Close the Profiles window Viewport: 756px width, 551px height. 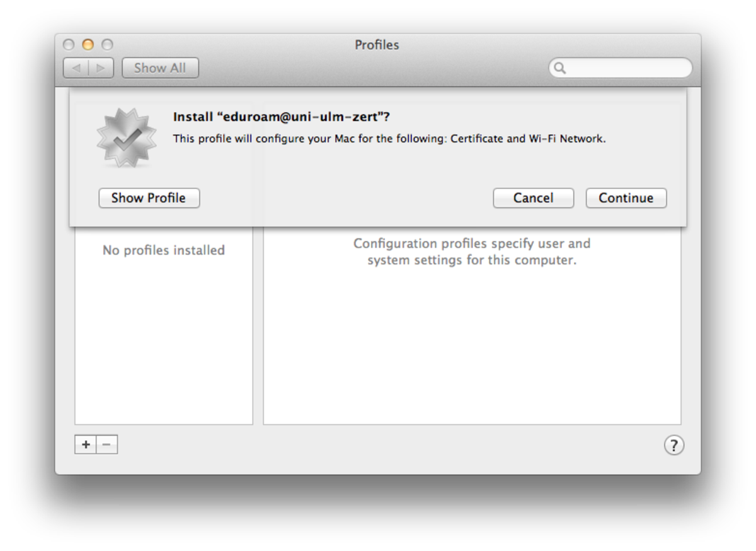point(69,45)
